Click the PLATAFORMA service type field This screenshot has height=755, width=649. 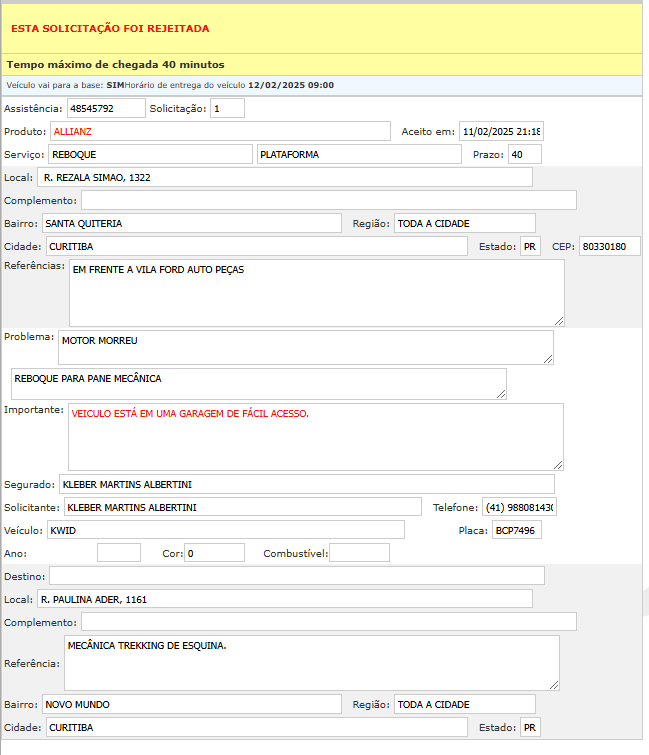[359, 154]
